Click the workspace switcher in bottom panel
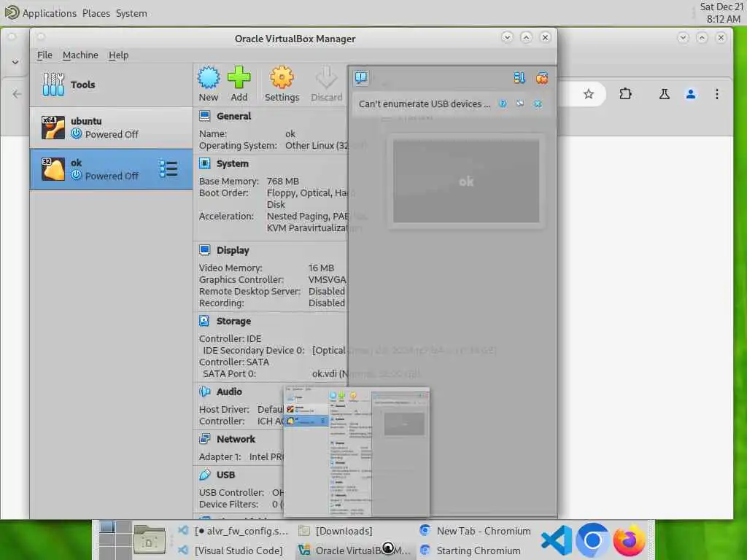747x560 pixels. pyautogui.click(x=115, y=540)
